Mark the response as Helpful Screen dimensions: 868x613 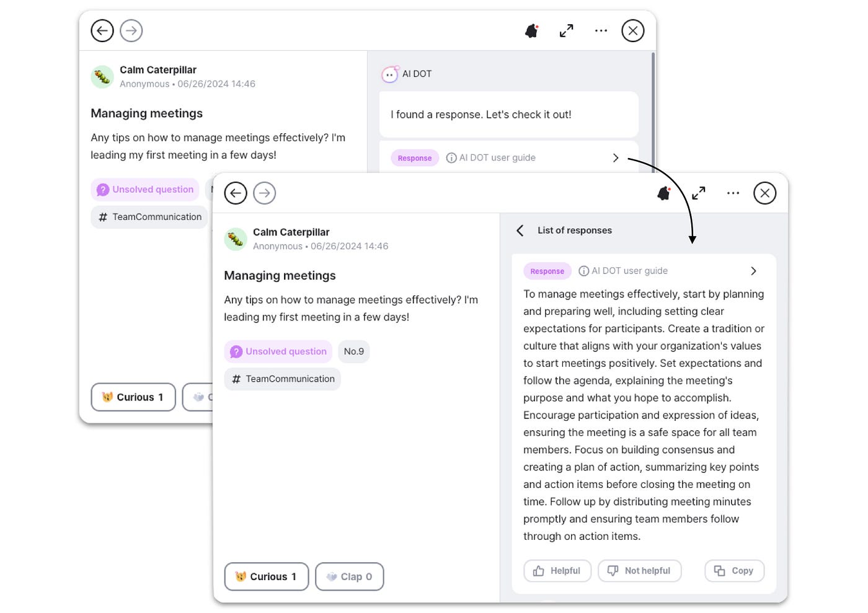tap(557, 571)
